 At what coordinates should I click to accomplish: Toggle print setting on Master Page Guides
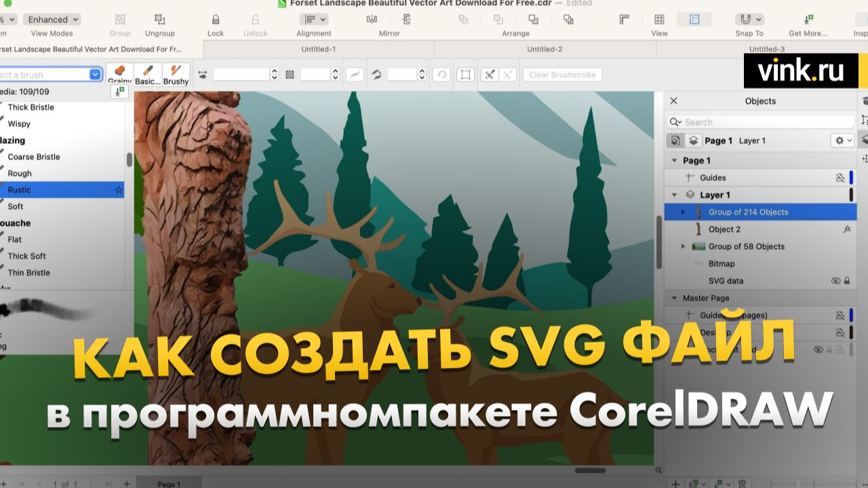point(840,316)
